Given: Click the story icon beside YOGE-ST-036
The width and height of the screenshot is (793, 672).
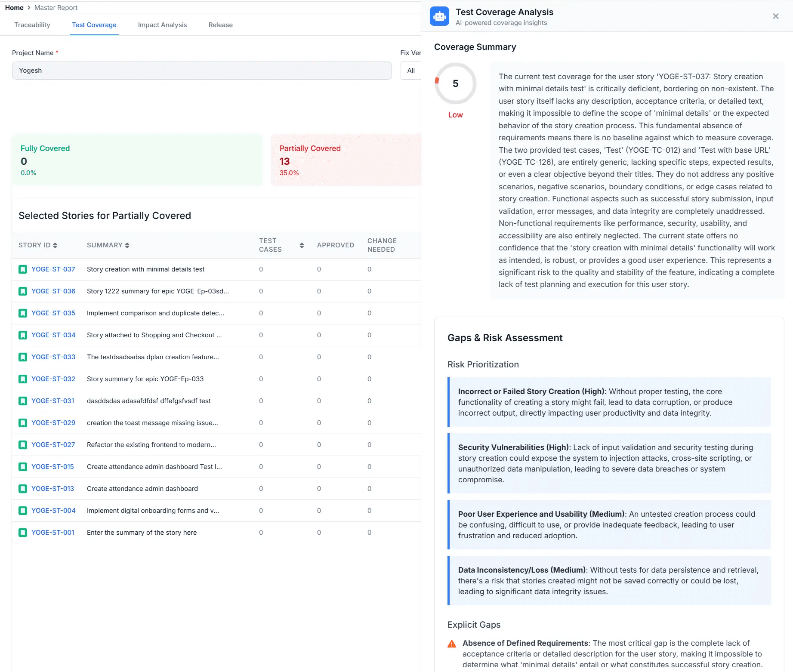Looking at the screenshot, I should point(23,291).
